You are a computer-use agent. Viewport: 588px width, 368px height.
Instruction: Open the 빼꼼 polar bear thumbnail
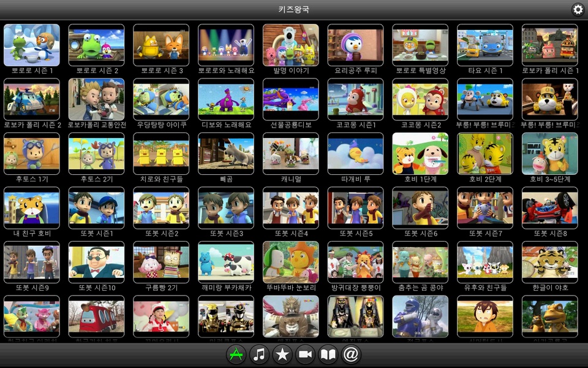point(226,153)
